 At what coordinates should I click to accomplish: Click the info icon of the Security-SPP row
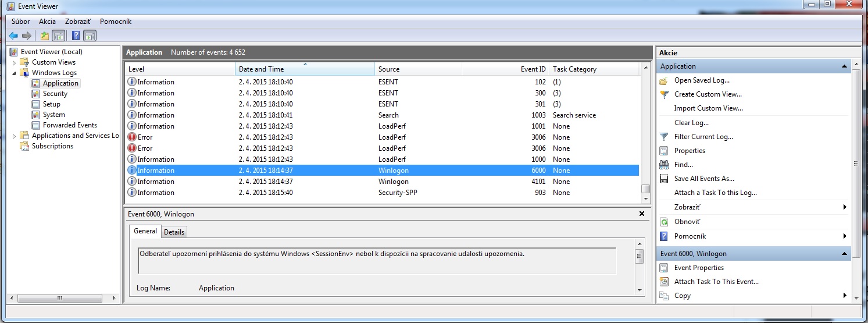[132, 193]
